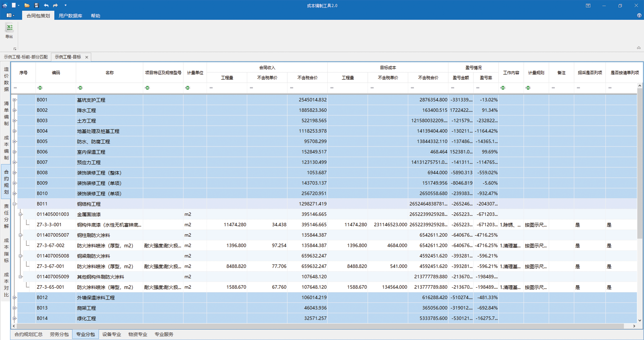This screenshot has width=644, height=340.
Task: Open 责任分解 in the side navigation
Action: coord(6,216)
